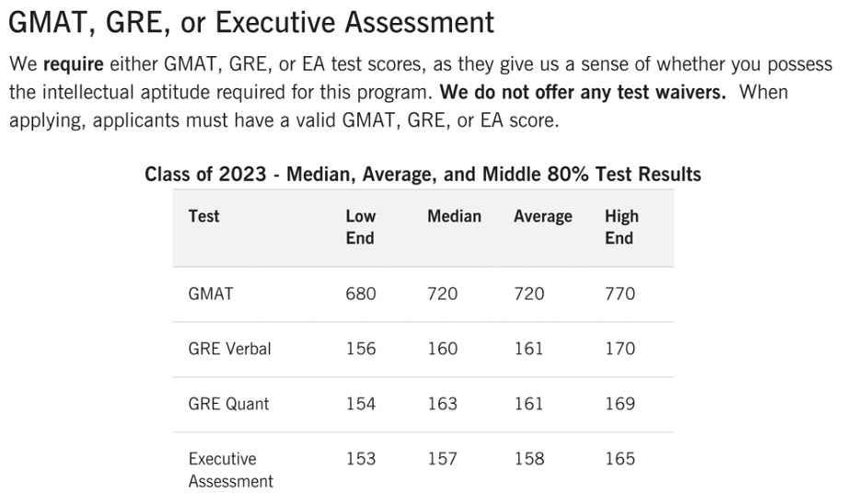
Task: Click the 'Median' column header
Action: click(x=454, y=217)
